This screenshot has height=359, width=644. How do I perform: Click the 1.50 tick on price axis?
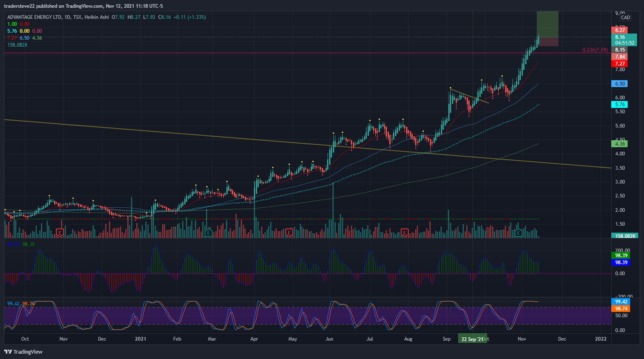pyautogui.click(x=620, y=224)
